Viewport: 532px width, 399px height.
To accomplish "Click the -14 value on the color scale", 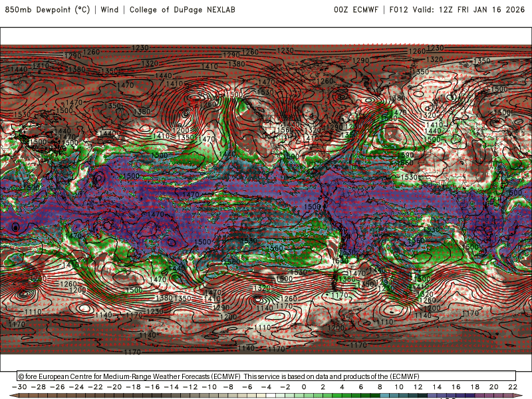I will pos(172,387).
